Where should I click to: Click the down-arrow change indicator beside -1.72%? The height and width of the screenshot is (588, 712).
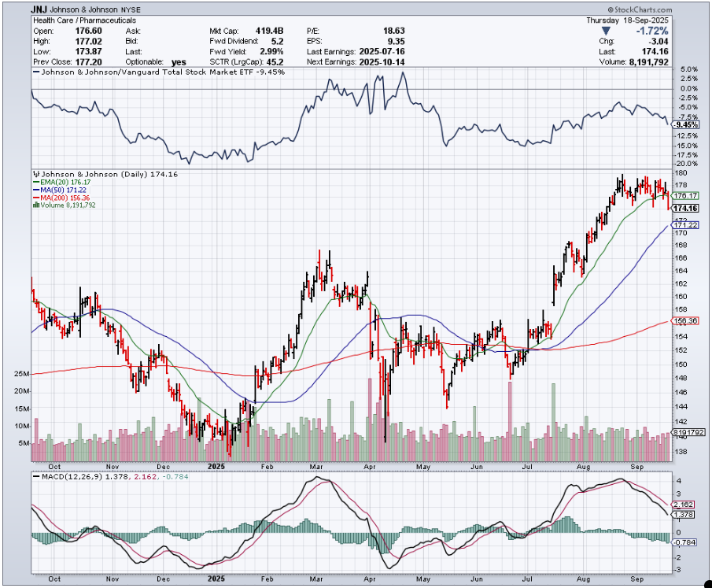606,31
